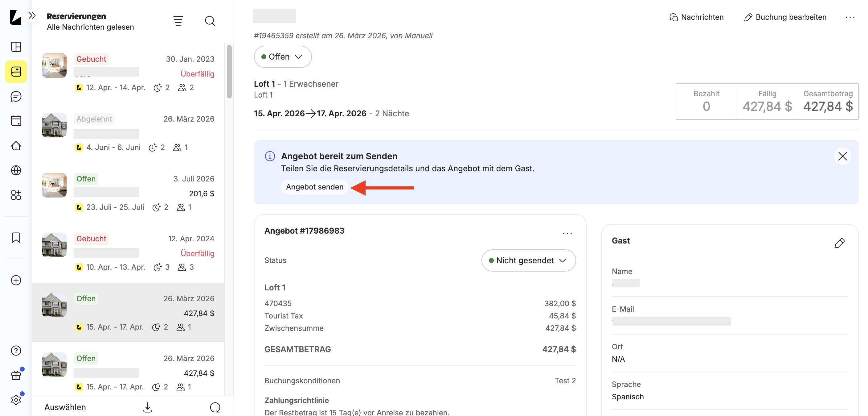Open the settings gear sidebar icon
Screen dimensions: 868x416
[16, 400]
